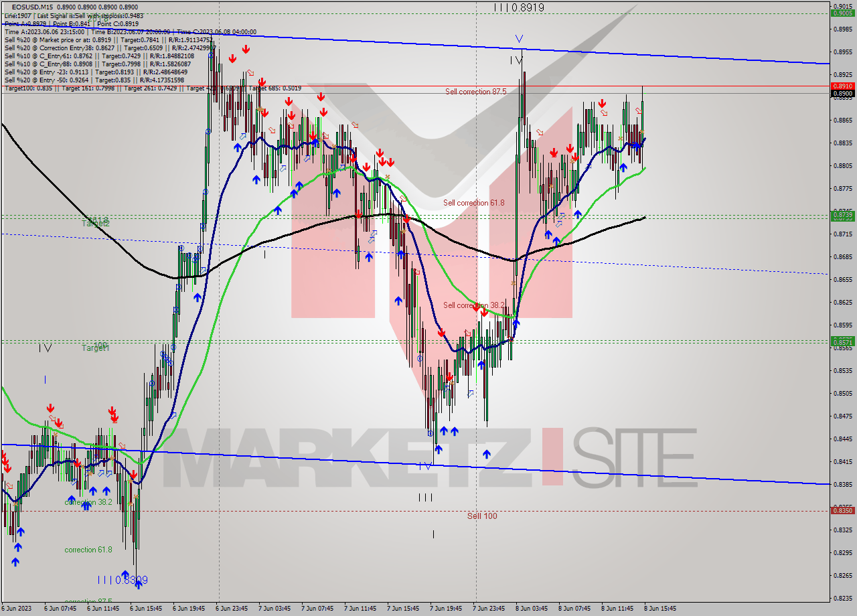The image size is (857, 616).
Task: Click 'Sell %10 @ C_Entry88: 0.8908' line
Action: 99,64
